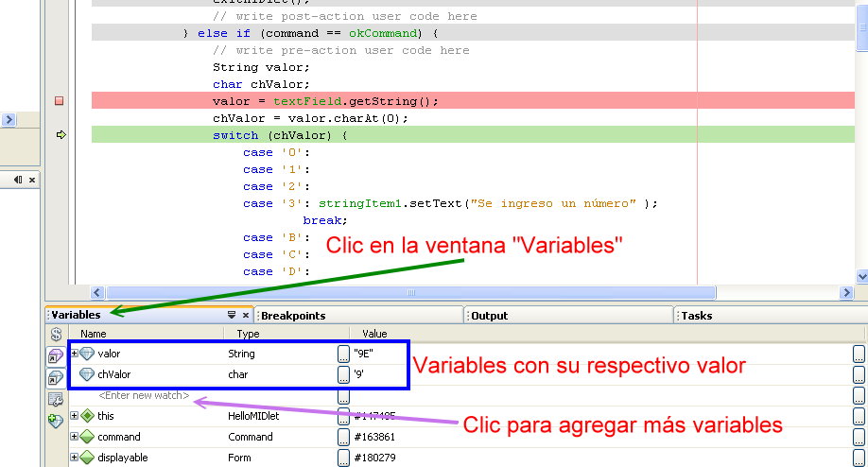Select the command row name

(x=119, y=437)
